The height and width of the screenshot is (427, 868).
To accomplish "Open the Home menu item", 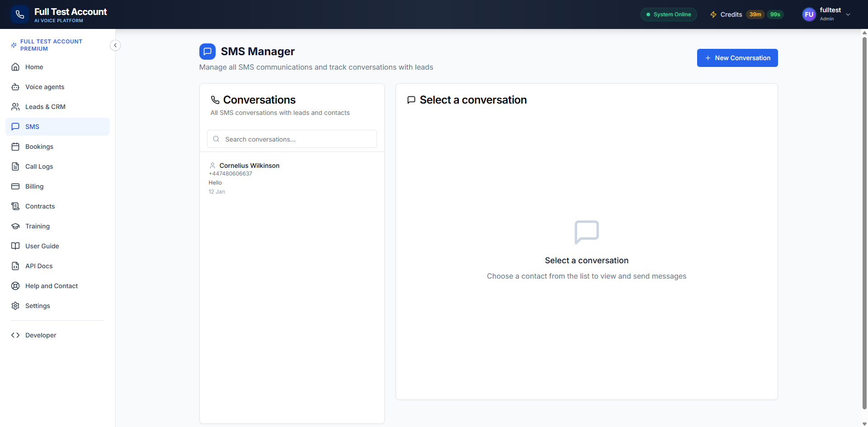I will click(34, 67).
